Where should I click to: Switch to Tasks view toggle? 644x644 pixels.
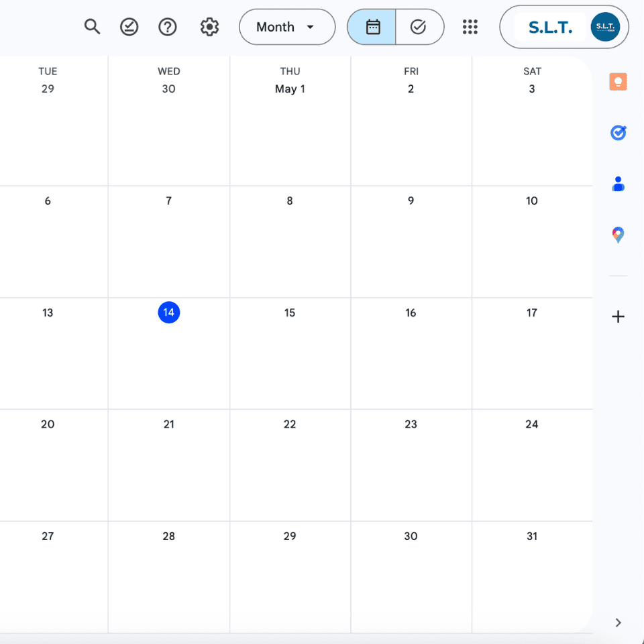pyautogui.click(x=419, y=27)
